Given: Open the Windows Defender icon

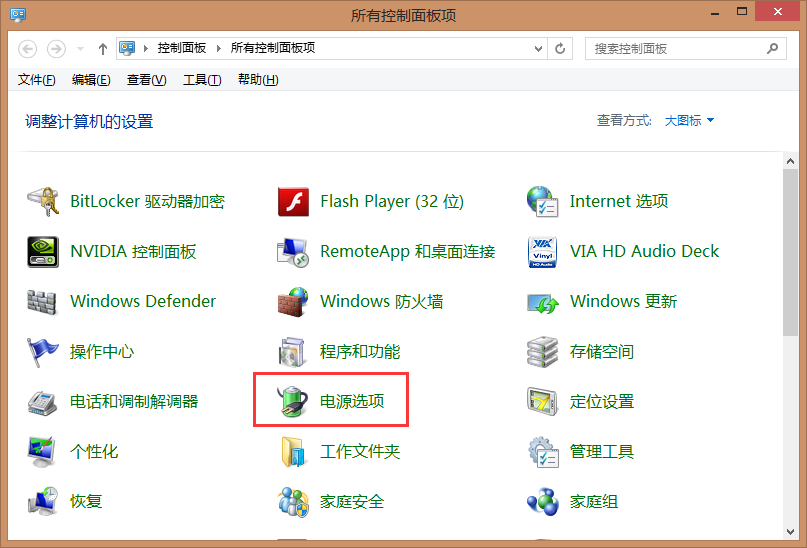Looking at the screenshot, I should pyautogui.click(x=42, y=301).
